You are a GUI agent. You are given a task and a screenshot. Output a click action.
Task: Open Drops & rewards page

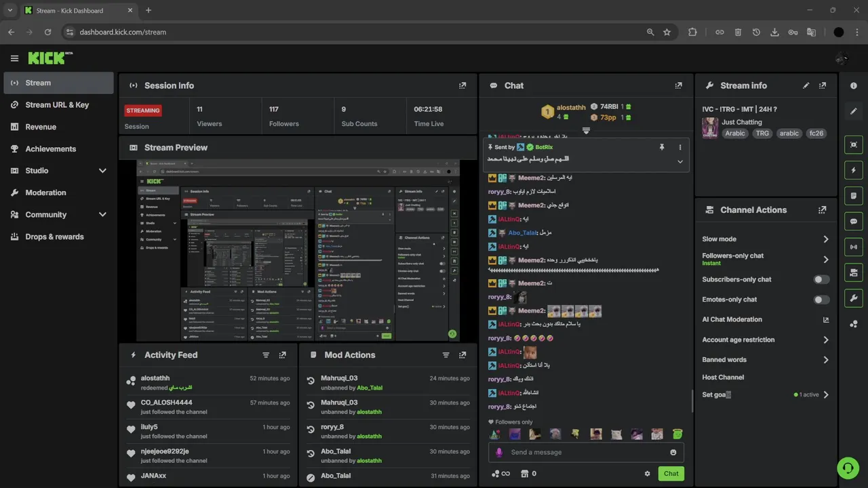pyautogui.click(x=58, y=237)
